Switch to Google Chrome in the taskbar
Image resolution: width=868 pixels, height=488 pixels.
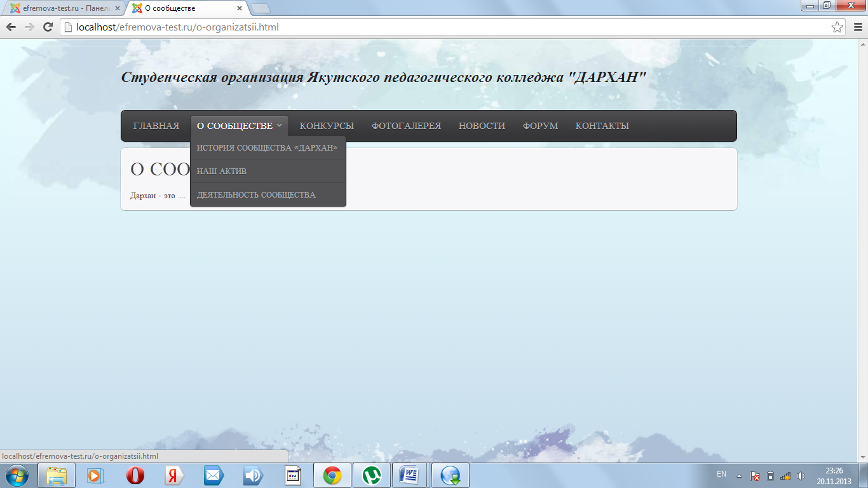coord(332,475)
